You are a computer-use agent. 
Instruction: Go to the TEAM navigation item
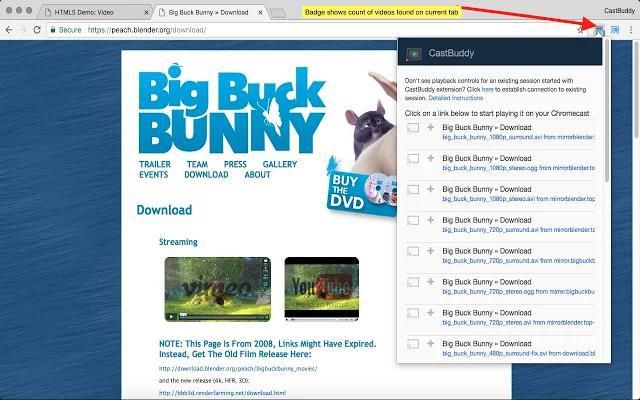coord(197,164)
